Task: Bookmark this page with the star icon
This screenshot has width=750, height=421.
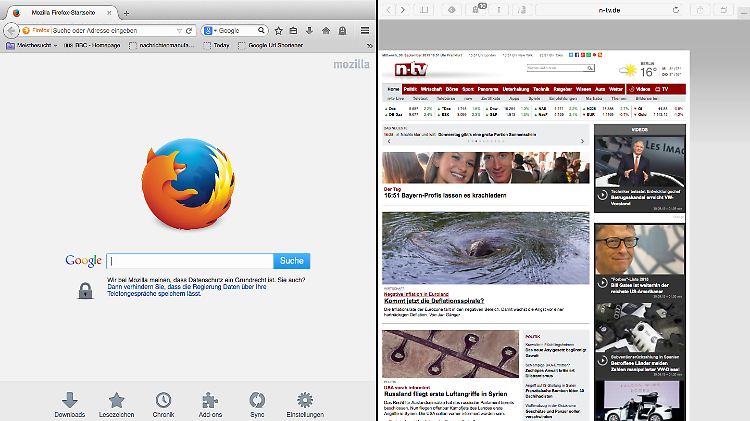Action: point(278,31)
